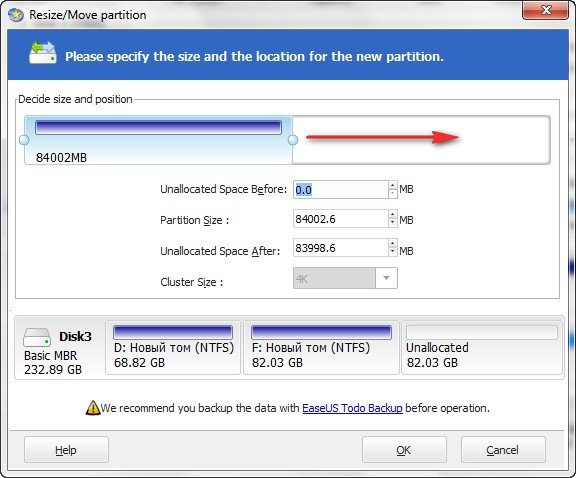The image size is (576, 478).
Task: Increase Unallocated Space After with up arrow
Action: coord(393,243)
